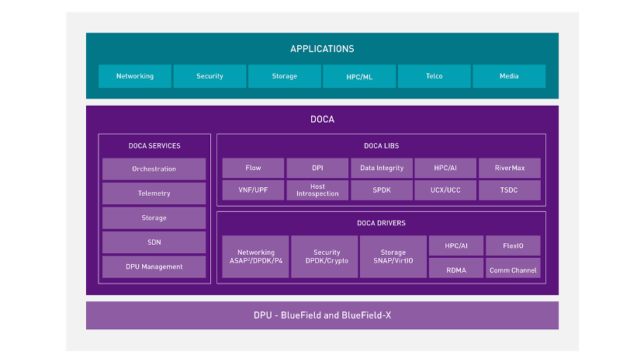The width and height of the screenshot is (644, 362).
Task: Select HPC/ML in the Applications row
Action: click(x=359, y=76)
